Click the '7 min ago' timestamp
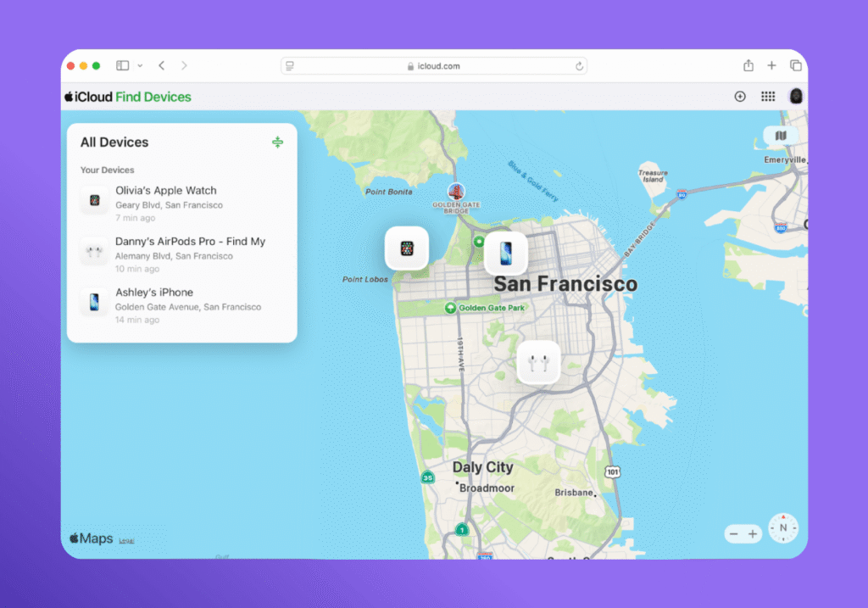The height and width of the screenshot is (608, 868). [x=135, y=218]
